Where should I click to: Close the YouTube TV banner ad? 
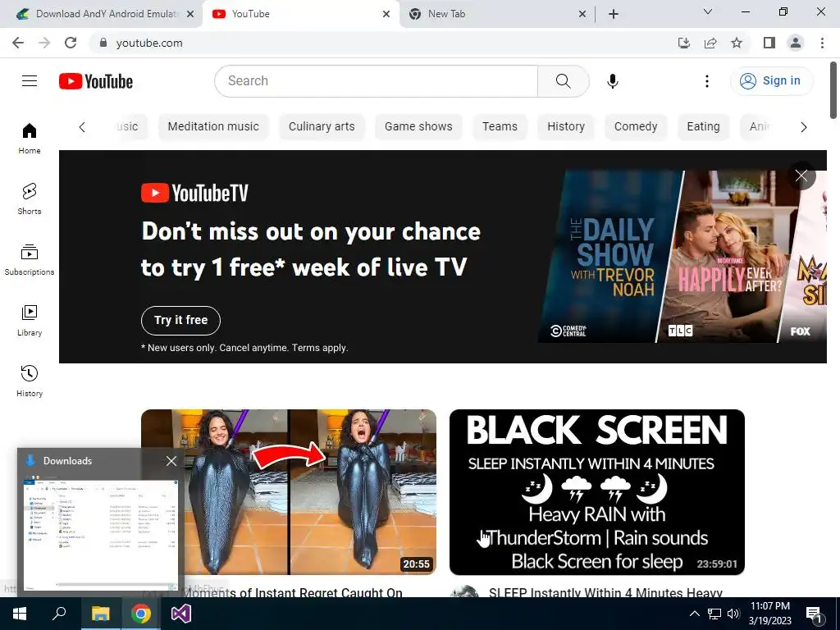801,176
